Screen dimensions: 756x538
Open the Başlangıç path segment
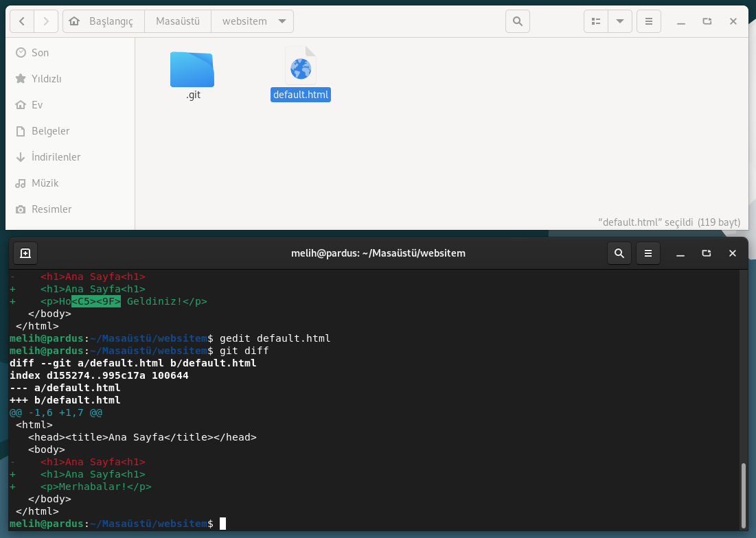[x=111, y=21]
